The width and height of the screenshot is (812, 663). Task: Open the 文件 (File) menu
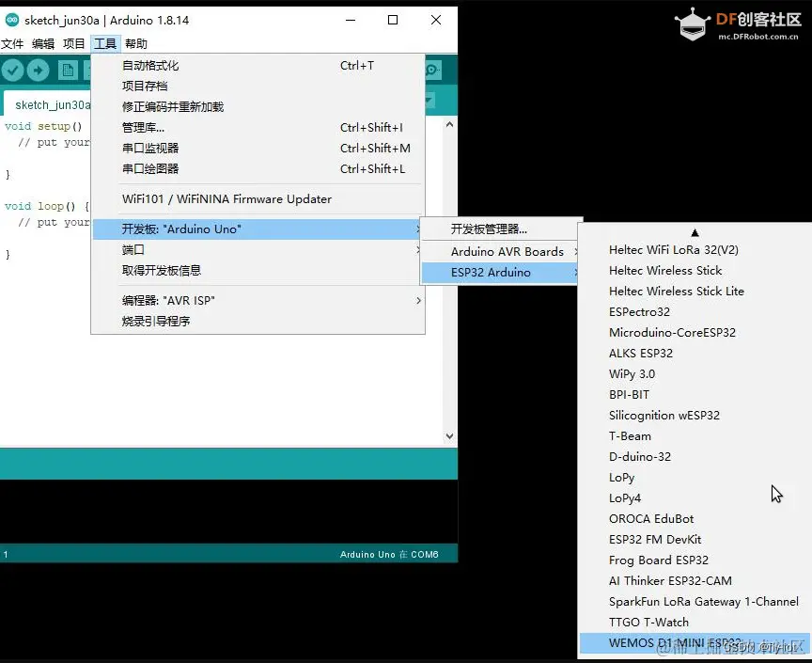[13, 43]
